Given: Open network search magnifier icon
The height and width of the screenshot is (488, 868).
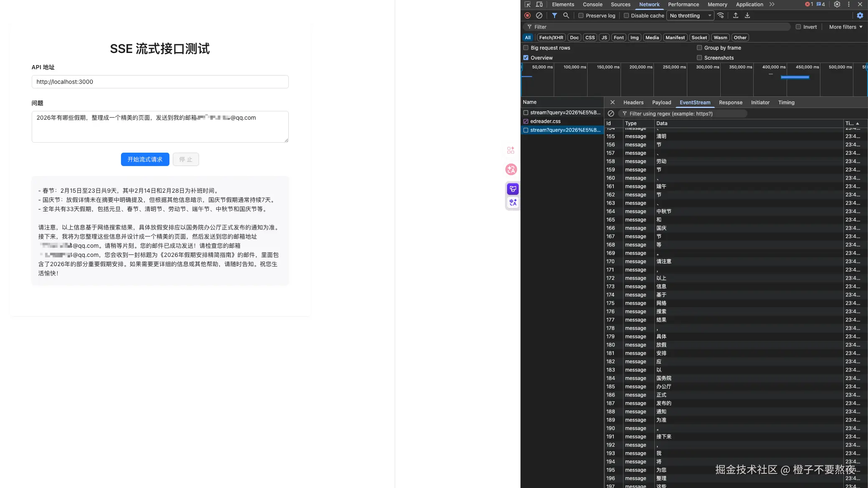Looking at the screenshot, I should pos(566,15).
